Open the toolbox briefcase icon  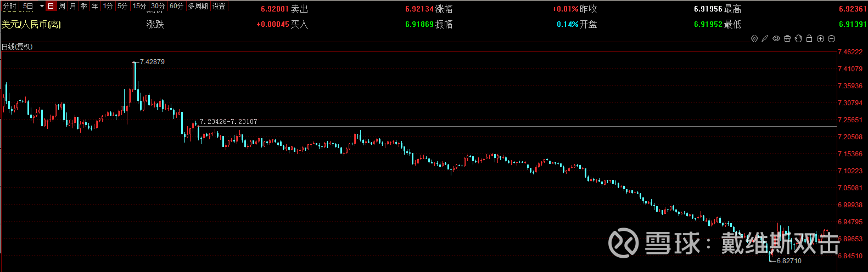pos(787,38)
